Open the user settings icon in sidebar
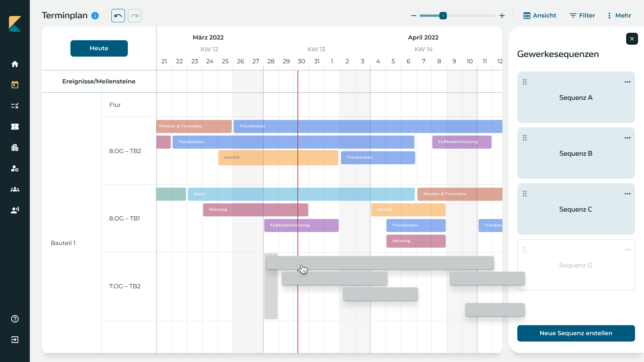The image size is (644, 362). coord(15,168)
